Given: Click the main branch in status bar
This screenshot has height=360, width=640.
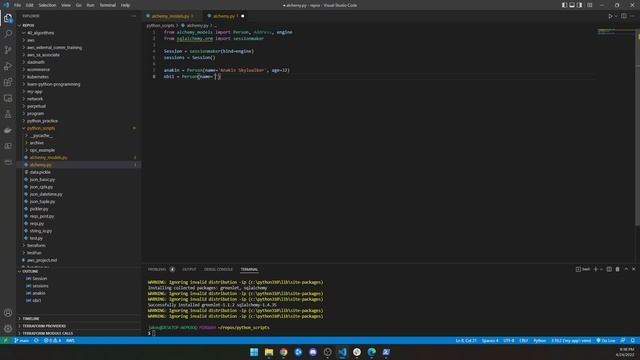Looking at the screenshot, I should [x=22, y=340].
